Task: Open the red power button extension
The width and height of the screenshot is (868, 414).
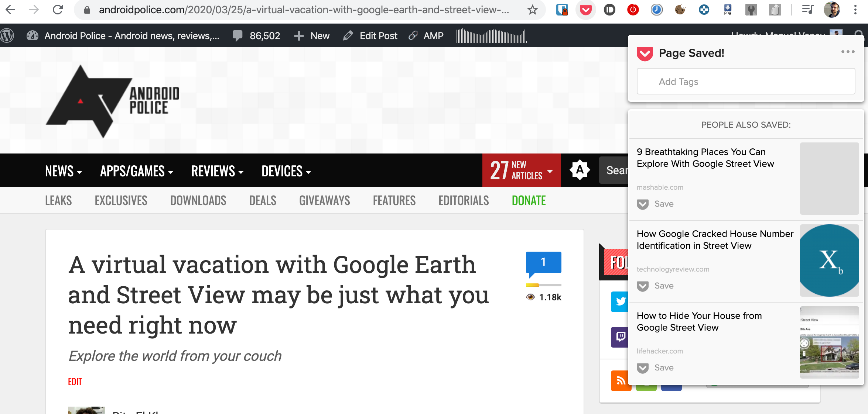Action: coord(633,10)
